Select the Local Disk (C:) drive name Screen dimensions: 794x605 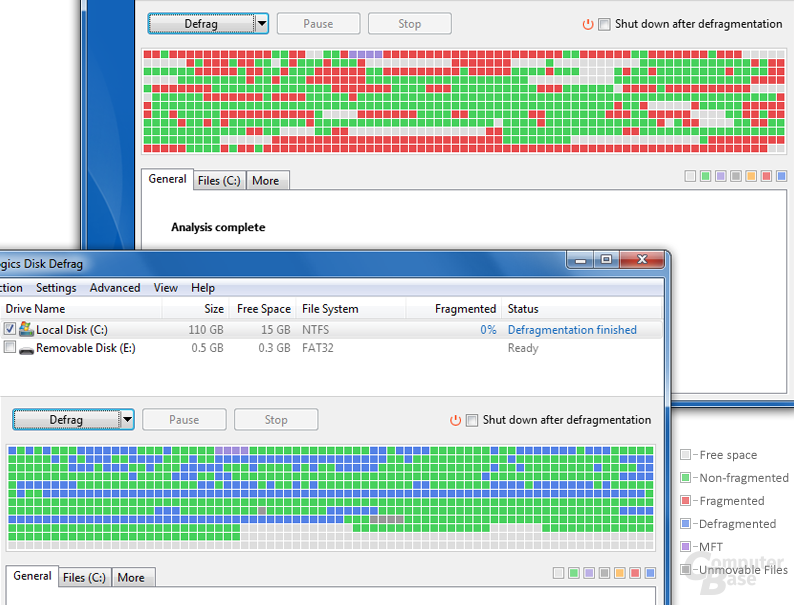pos(72,330)
